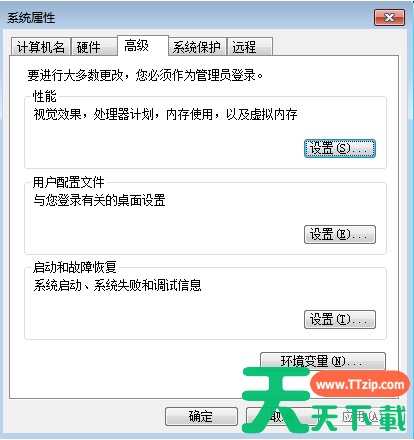Click the 启动和故障恢复 group label

[x=74, y=267]
